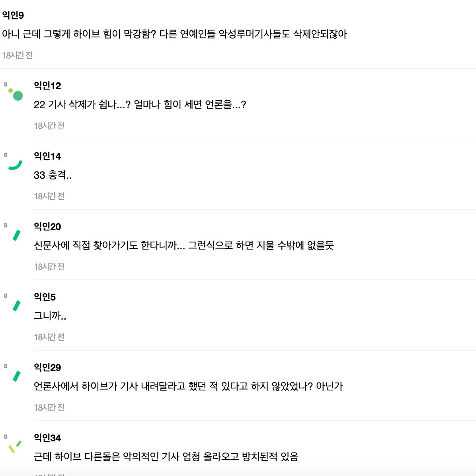Image resolution: width=476 pixels, height=476 pixels.
Task: Click the 익인20 profile avatar icon
Action: click(16, 235)
